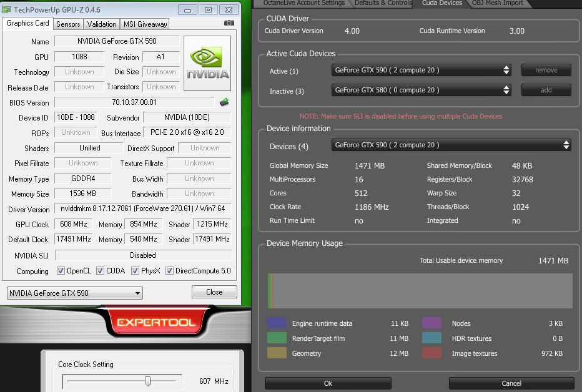Click the 607 MHz core clock readout
Image resolution: width=582 pixels, height=392 pixels.
coord(214,381)
